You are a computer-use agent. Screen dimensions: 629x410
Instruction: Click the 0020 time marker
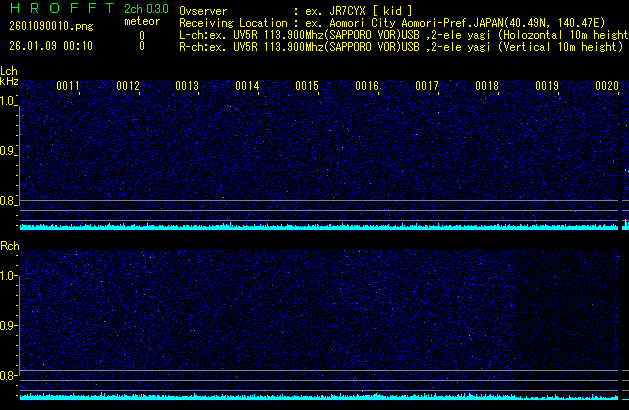pyautogui.click(x=607, y=87)
